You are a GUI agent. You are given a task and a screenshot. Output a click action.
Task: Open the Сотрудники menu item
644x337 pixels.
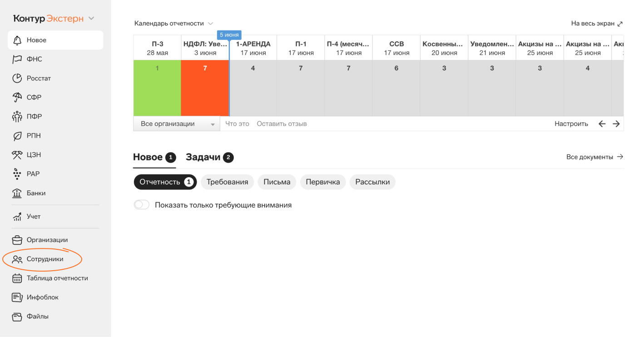click(45, 259)
